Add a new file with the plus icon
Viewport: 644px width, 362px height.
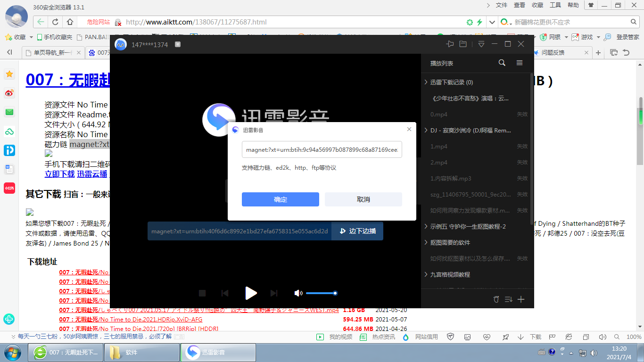coord(520,299)
